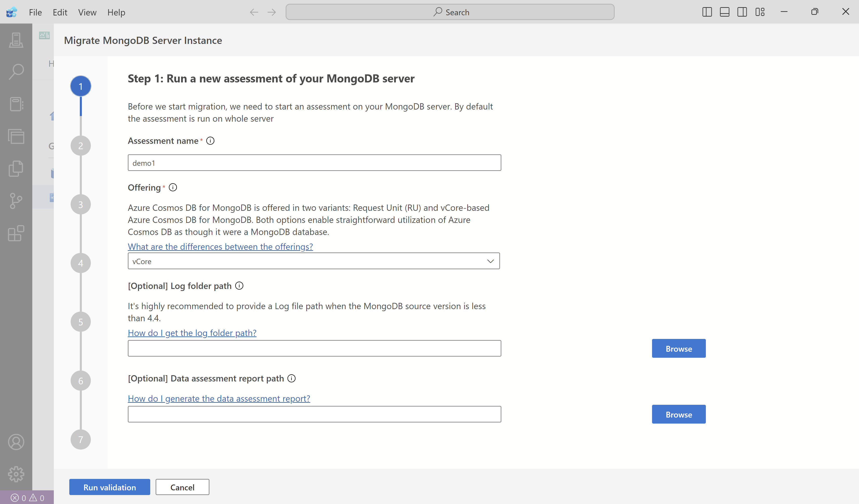The height and width of the screenshot is (504, 859).
Task: Open the Customize Layout icon
Action: (x=760, y=12)
